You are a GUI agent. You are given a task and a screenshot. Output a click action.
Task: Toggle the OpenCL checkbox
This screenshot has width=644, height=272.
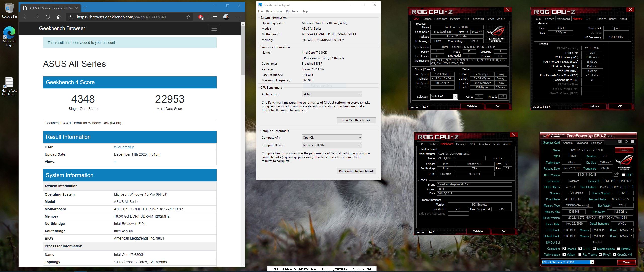pyautogui.click(x=564, y=249)
